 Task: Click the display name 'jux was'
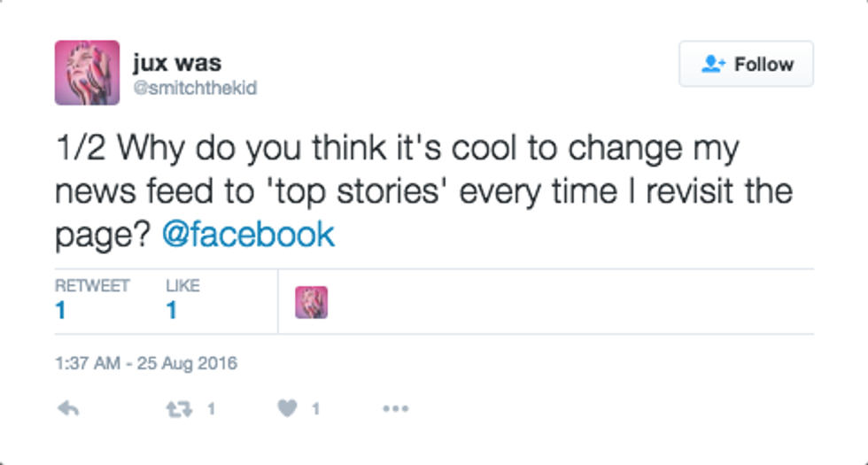pos(176,63)
